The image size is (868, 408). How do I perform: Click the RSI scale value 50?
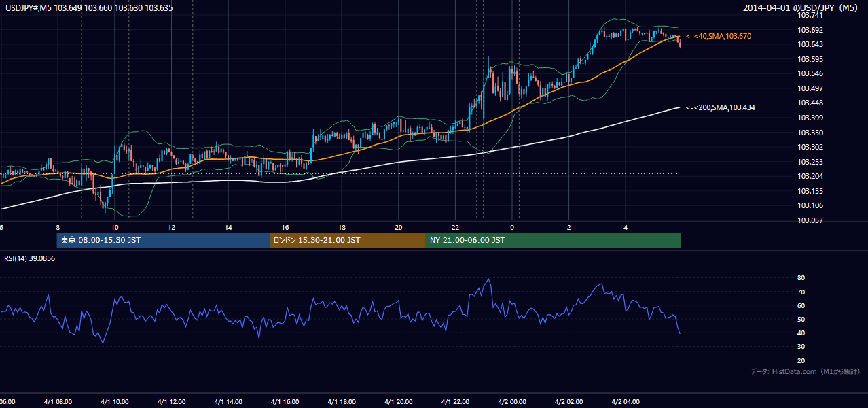pos(801,319)
